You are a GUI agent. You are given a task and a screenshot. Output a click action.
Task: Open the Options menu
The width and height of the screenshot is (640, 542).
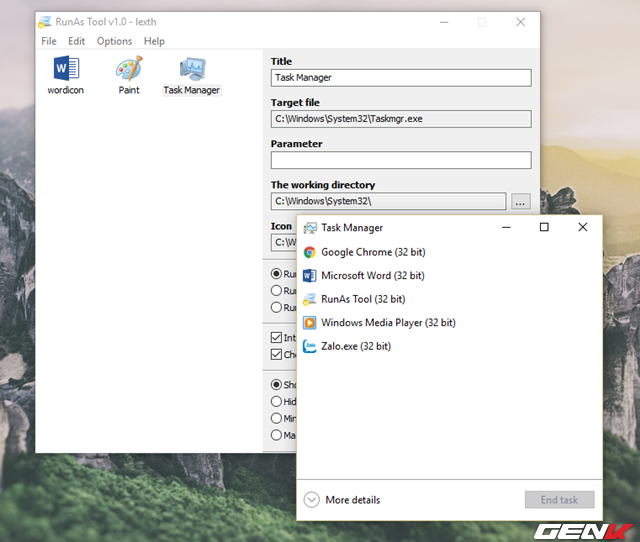pos(114,41)
